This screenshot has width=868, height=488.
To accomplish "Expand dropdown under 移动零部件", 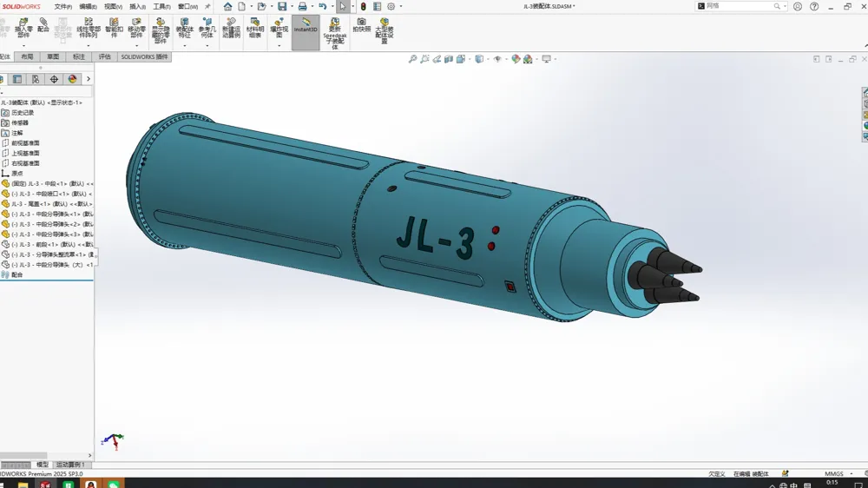I will (x=137, y=45).
